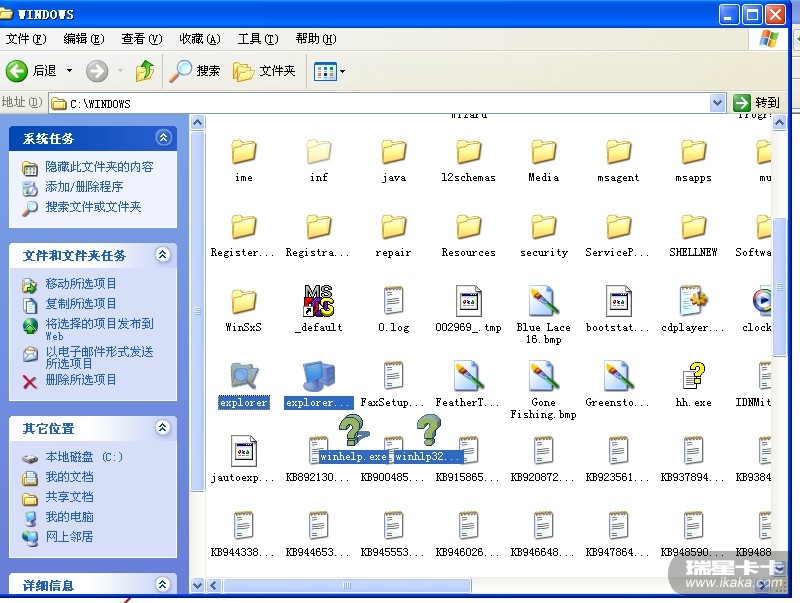Click Copy selected items (复制所选项目) link
The height and width of the screenshot is (603, 800).
81,304
